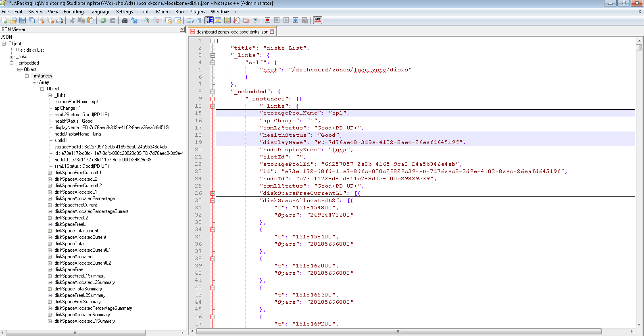Close the dashboard-zones-localzone-disks.json tab via its X
Viewport: 644px width, 336px height.
coord(272,31)
